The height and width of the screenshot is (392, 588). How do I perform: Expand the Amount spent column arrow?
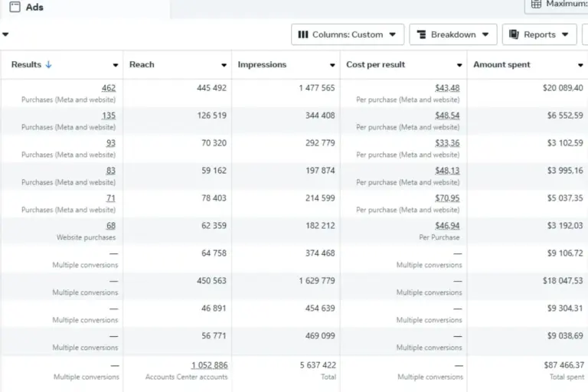580,65
